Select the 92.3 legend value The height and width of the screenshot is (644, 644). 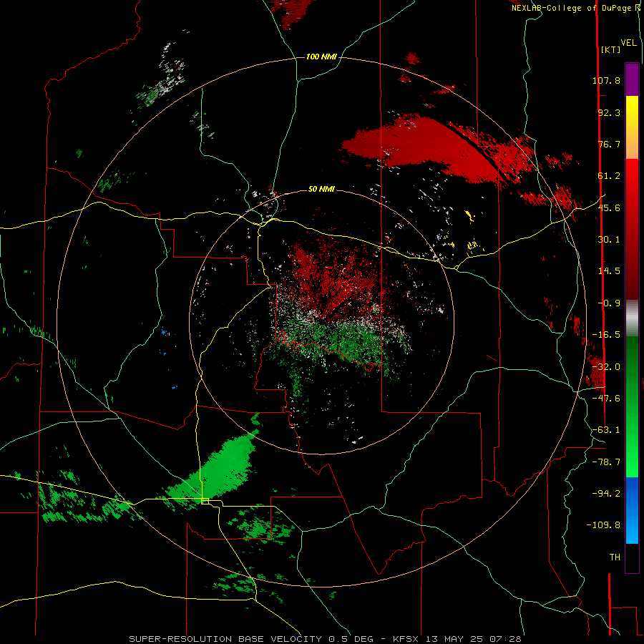point(609,112)
